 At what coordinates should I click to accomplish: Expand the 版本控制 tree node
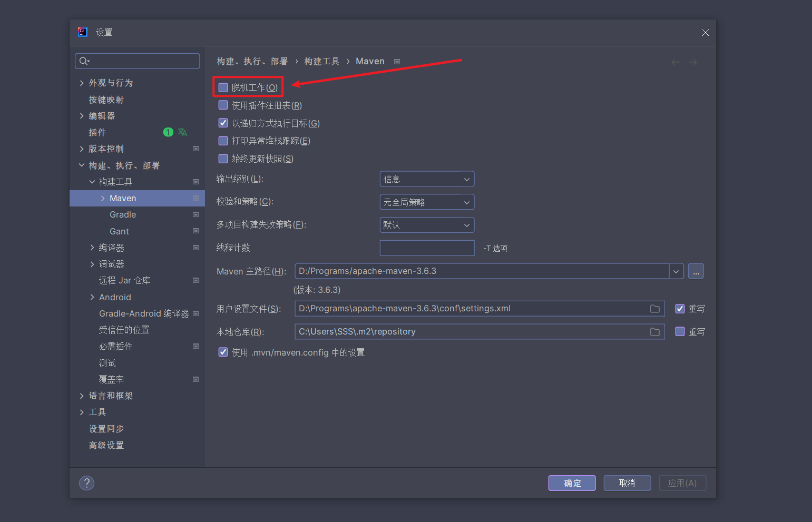pos(82,149)
